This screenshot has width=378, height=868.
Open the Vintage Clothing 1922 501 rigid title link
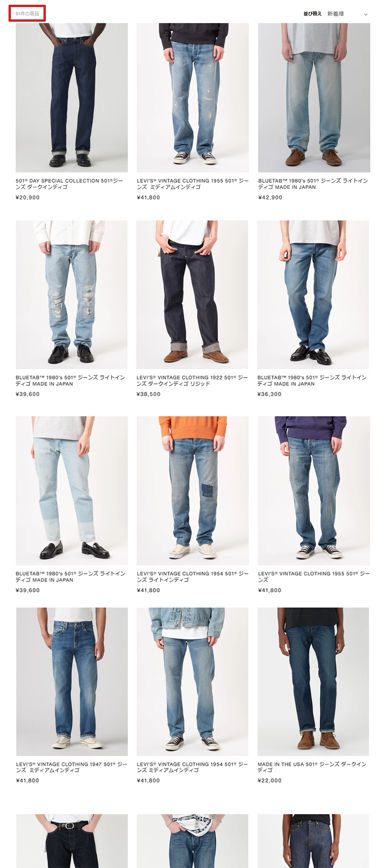click(x=192, y=380)
